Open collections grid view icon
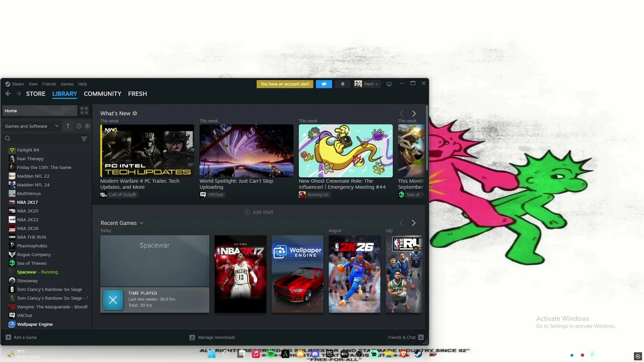 84,111
